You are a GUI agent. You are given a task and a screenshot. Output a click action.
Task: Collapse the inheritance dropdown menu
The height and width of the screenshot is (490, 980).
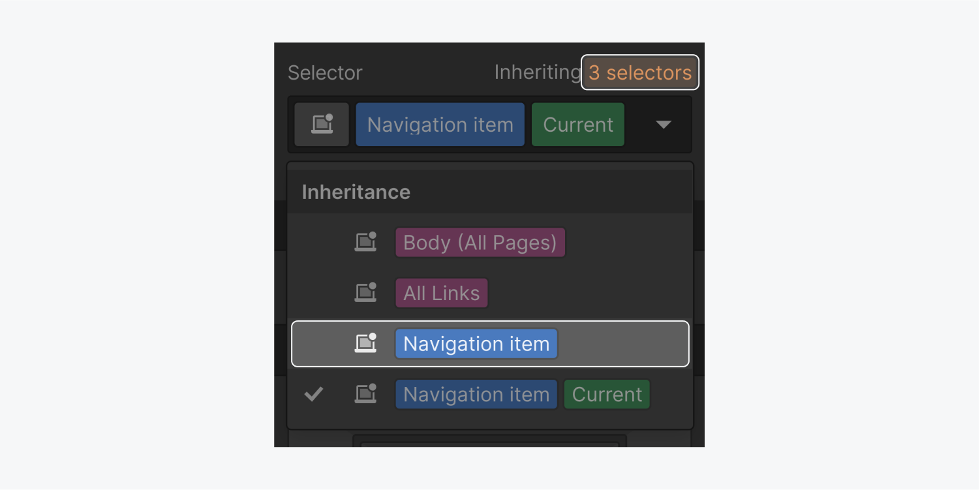tap(663, 124)
